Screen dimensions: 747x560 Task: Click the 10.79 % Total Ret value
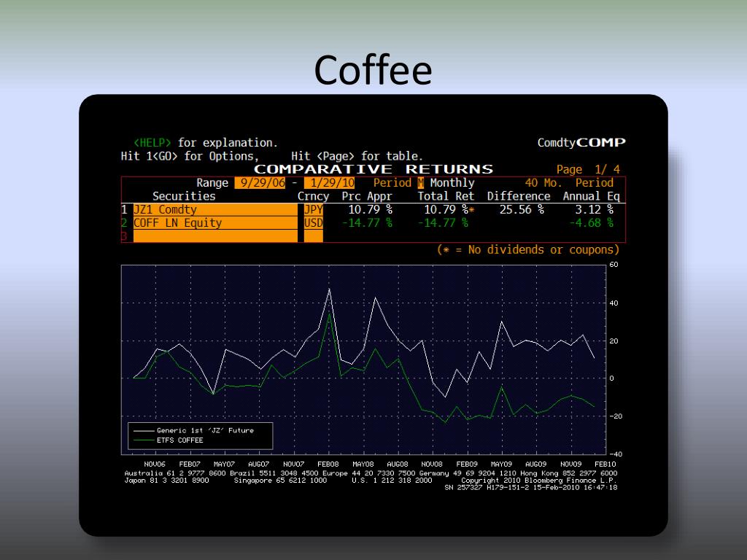(446, 209)
